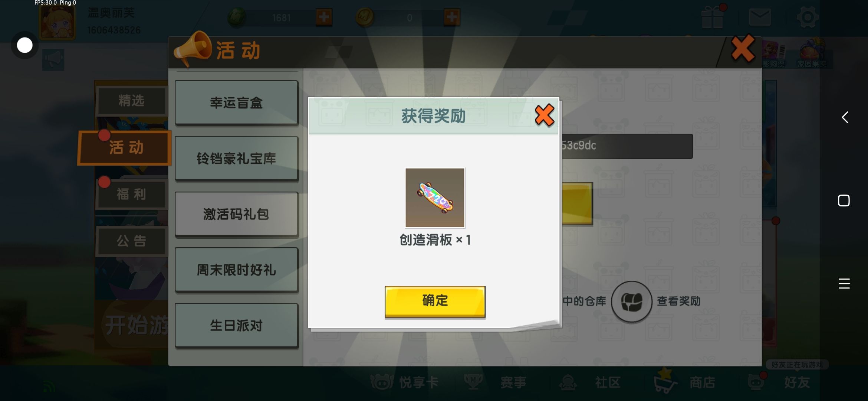The image size is (868, 401).
Task: Switch to the 福利 side tab
Action: (131, 194)
